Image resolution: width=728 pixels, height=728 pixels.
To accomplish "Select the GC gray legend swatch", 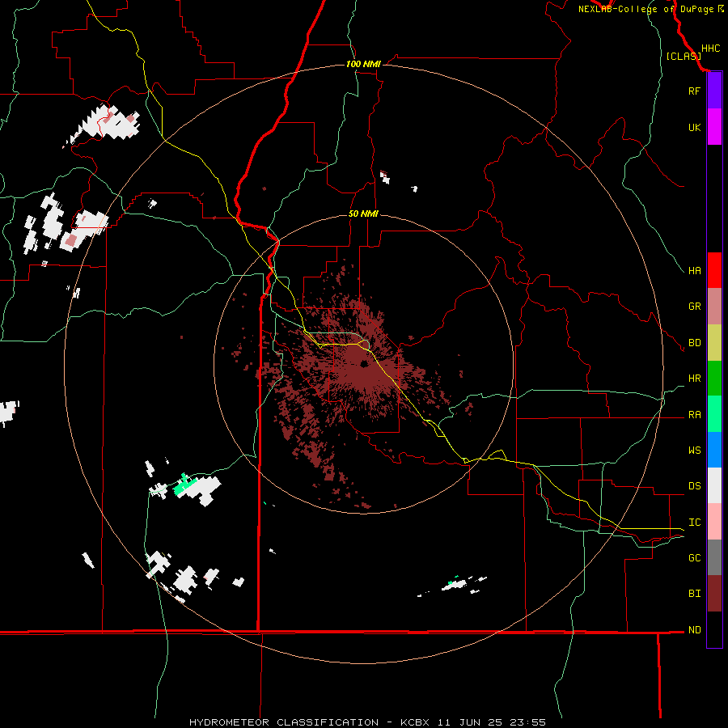I will pos(714,557).
